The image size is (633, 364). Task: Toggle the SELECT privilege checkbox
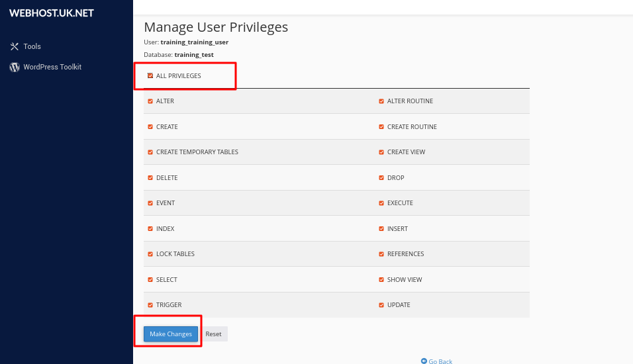[x=150, y=280]
